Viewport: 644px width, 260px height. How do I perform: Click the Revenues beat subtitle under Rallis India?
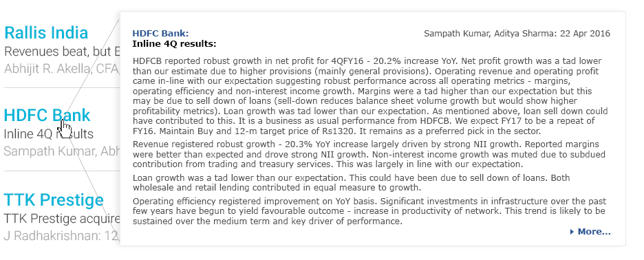tap(62, 52)
